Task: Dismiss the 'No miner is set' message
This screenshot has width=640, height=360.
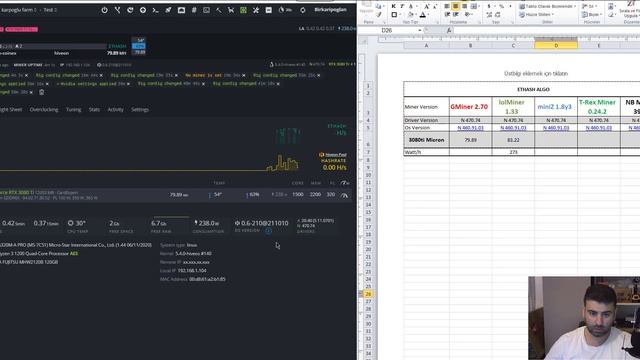Action: (x=244, y=76)
